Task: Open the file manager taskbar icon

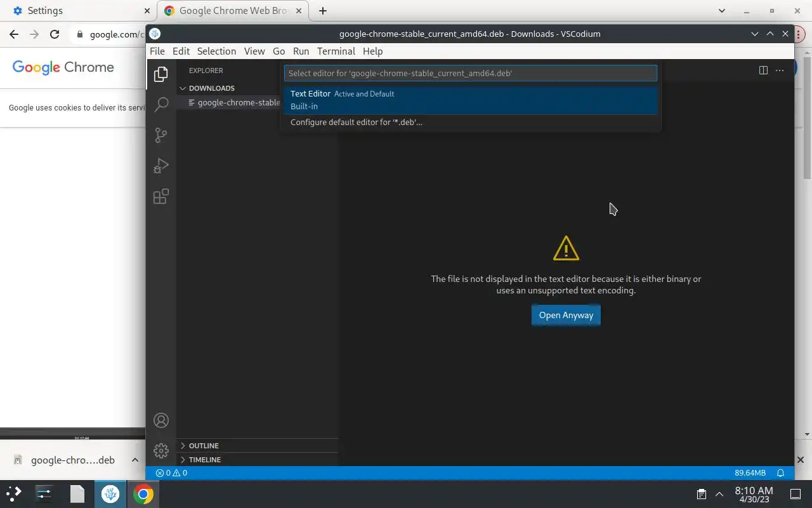Action: 77,493
